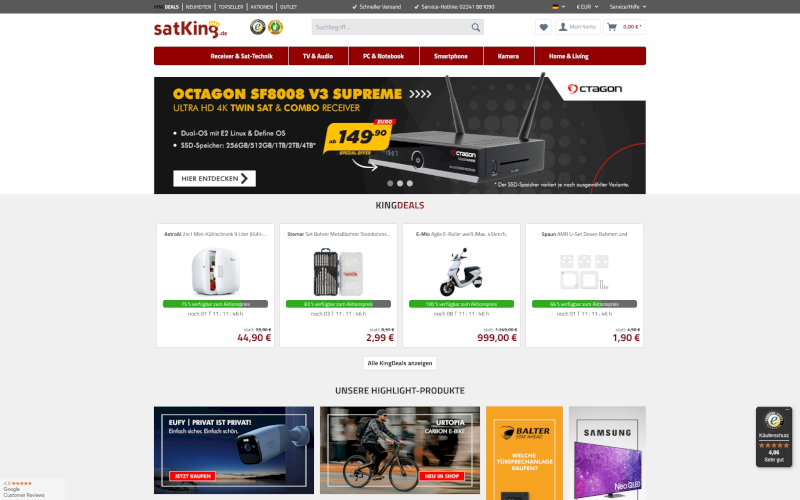Open the Smartphone menu category
The width and height of the screenshot is (800, 500).
point(451,56)
